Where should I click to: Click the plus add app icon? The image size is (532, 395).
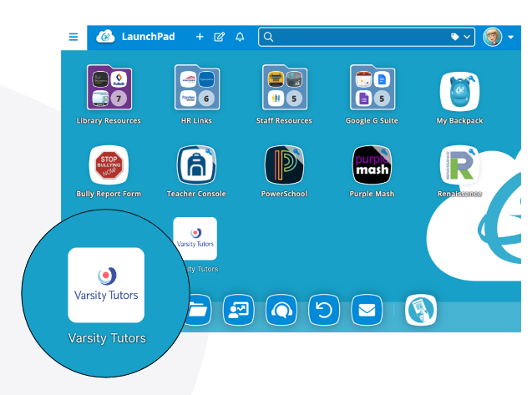click(200, 37)
